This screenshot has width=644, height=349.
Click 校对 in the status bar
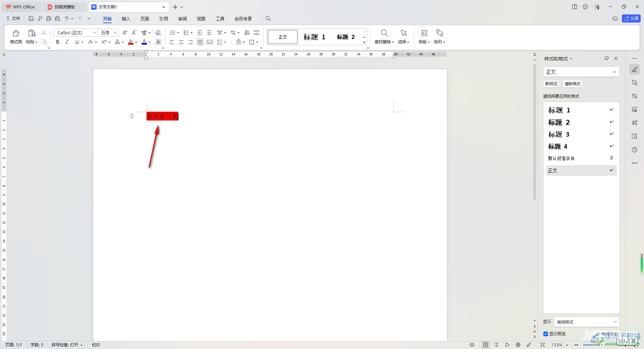point(96,345)
